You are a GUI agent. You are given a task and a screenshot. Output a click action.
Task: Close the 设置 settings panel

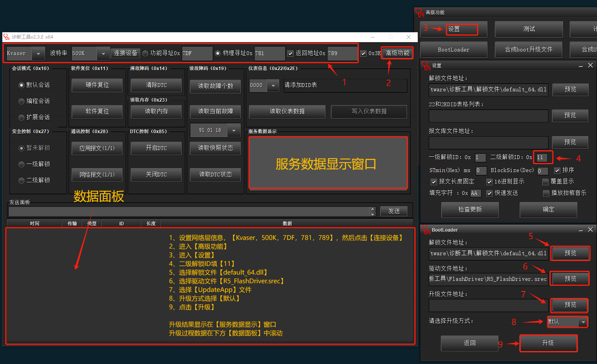[590, 65]
